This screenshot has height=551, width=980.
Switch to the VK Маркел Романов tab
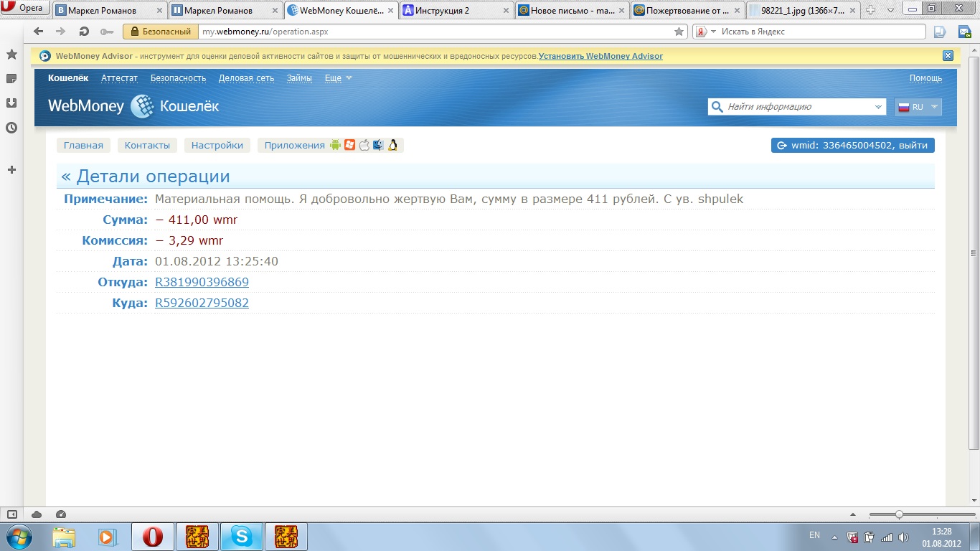110,10
